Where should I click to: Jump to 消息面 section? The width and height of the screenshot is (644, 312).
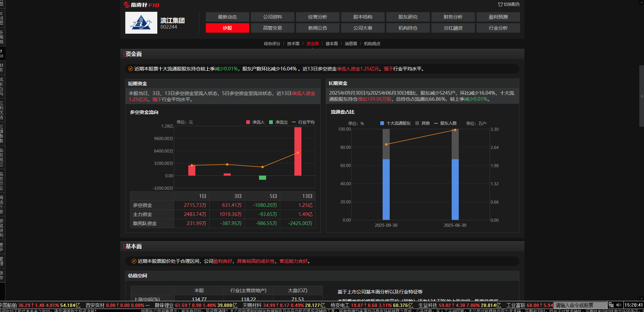coord(351,44)
